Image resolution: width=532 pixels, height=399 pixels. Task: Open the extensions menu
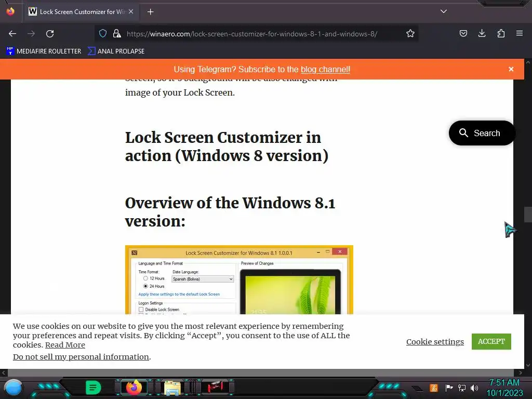pos(501,33)
